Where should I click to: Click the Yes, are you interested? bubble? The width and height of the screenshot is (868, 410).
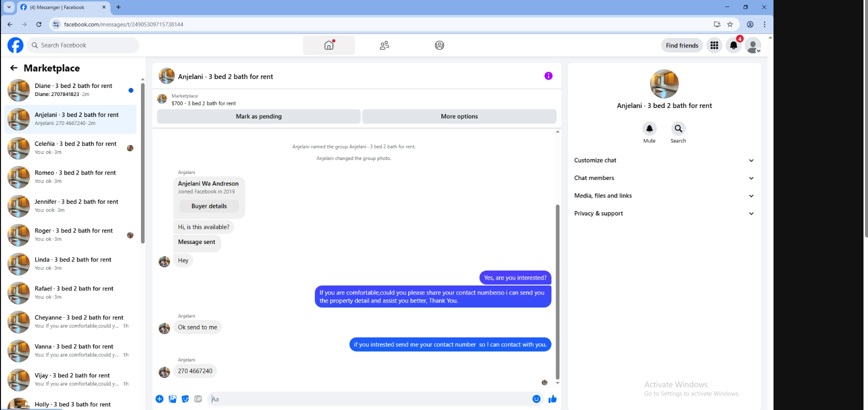tap(515, 278)
